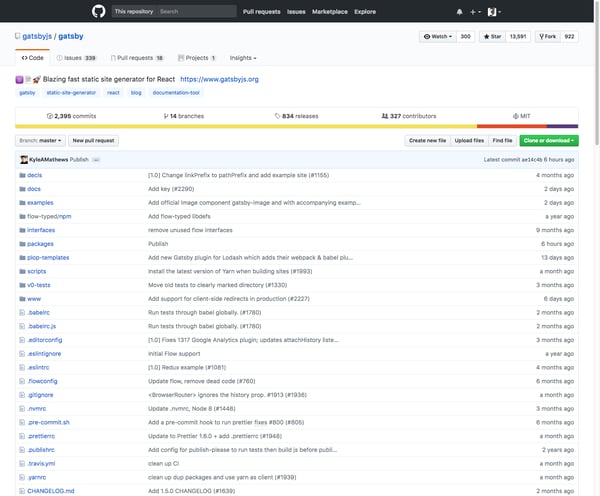Click New pull request button
The image size is (600, 496).
coord(93,140)
